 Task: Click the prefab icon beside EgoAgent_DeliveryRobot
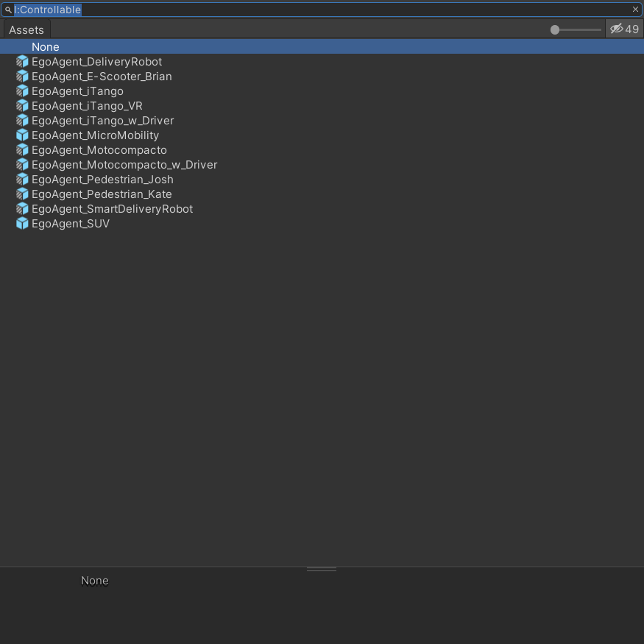[x=22, y=62]
